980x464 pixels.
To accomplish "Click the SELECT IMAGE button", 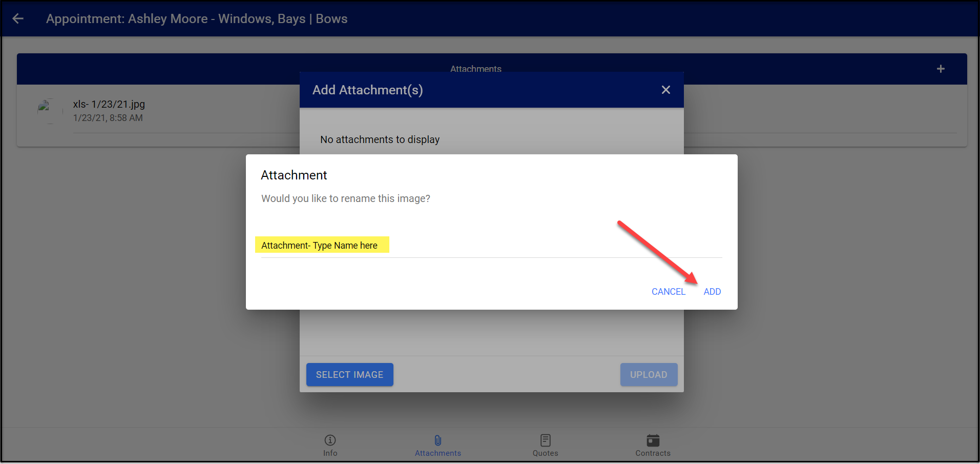I will click(349, 375).
